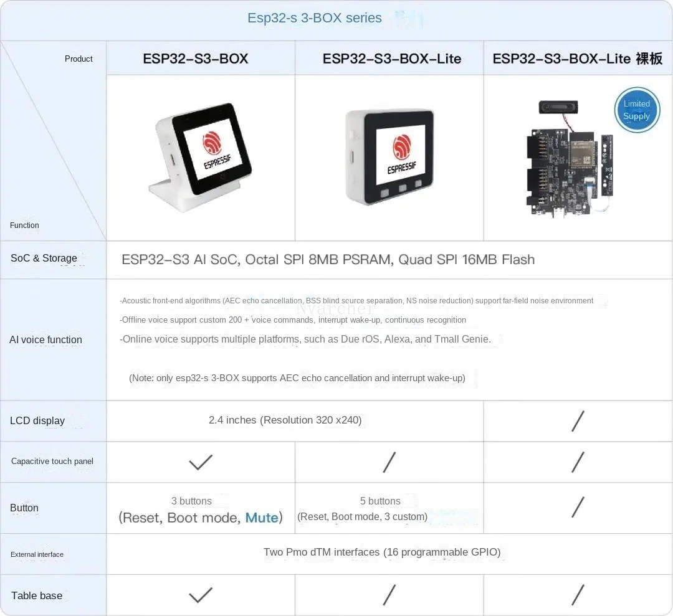Click the Reset, Boot mode, 3 custom text
The height and width of the screenshot is (616, 673).
362,517
